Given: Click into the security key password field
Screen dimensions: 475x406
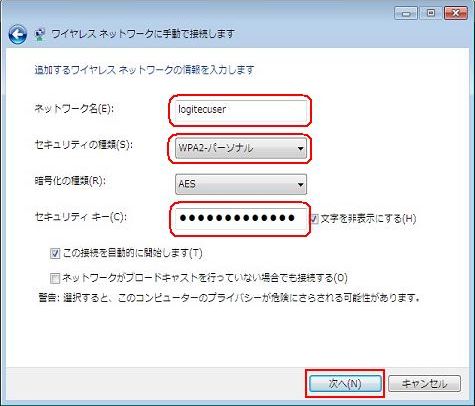Looking at the screenshot, I should pos(241,219).
